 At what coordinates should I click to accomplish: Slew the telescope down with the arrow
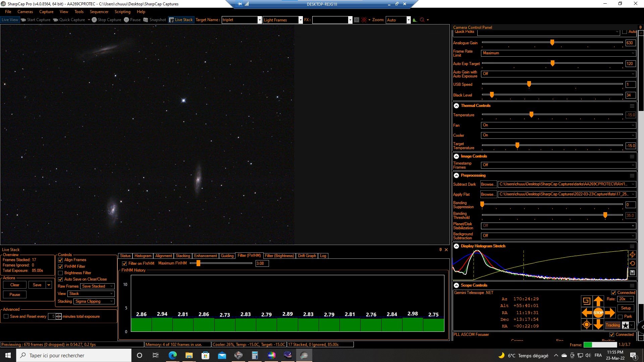pos(598,324)
